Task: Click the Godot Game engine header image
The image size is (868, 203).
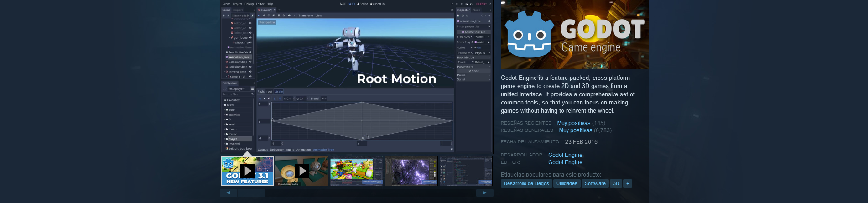Action: pyautogui.click(x=574, y=34)
